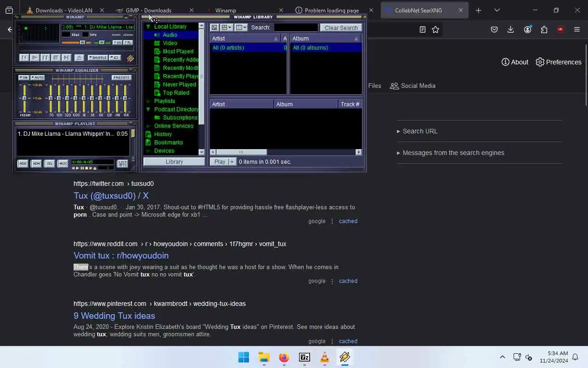Click the equalizer PREAMP slider
Image resolution: width=588 pixels, height=368 pixels.
coord(24,98)
